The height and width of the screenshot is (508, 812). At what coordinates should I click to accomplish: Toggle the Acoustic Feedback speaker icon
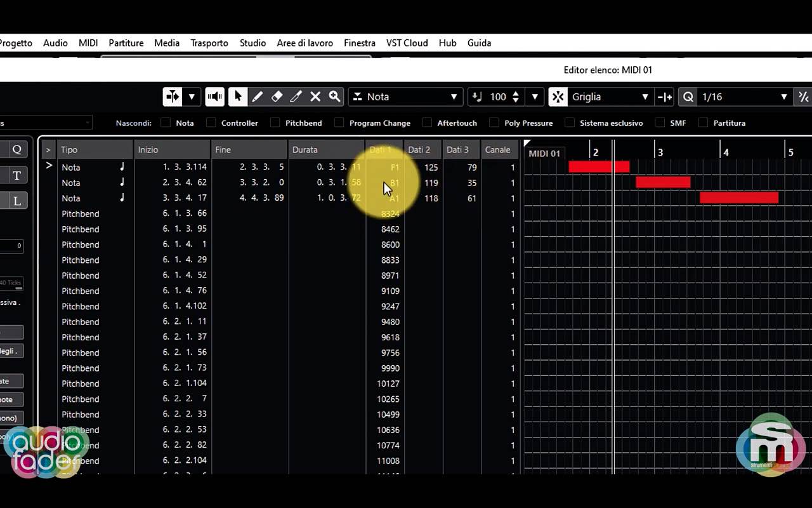pyautogui.click(x=215, y=97)
